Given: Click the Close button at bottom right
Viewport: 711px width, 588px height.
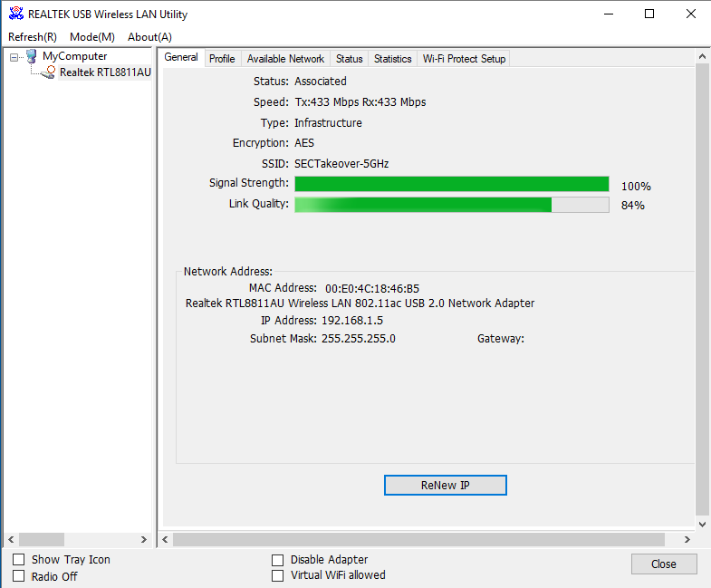Looking at the screenshot, I should pyautogui.click(x=664, y=564).
